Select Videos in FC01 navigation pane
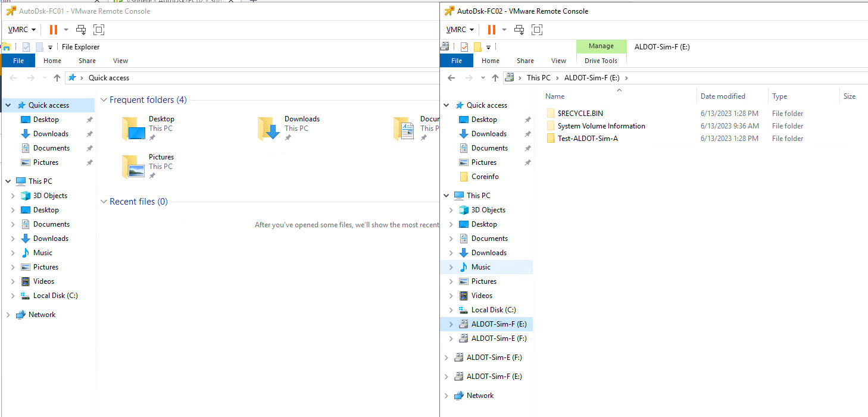This screenshot has height=417, width=868. [43, 281]
